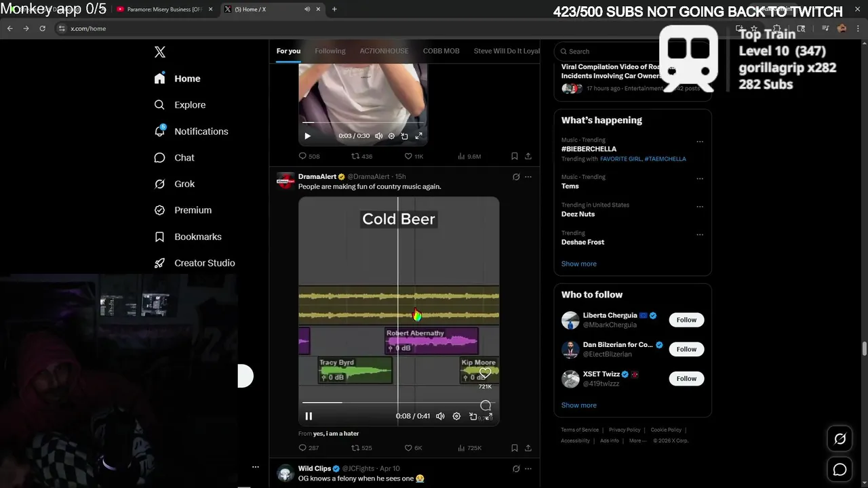Screen dimensions: 868x488
Task: Reply to the post with 287 comments
Action: (x=309, y=448)
